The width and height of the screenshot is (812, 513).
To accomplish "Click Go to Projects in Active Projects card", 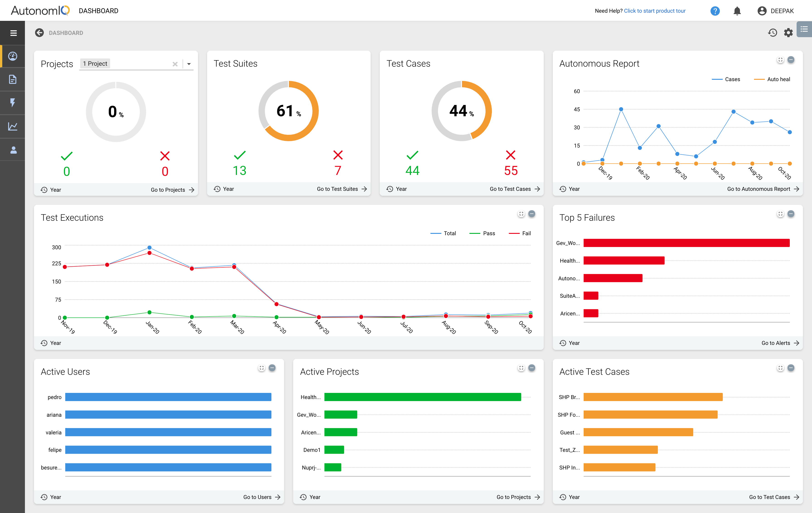I will click(518, 497).
